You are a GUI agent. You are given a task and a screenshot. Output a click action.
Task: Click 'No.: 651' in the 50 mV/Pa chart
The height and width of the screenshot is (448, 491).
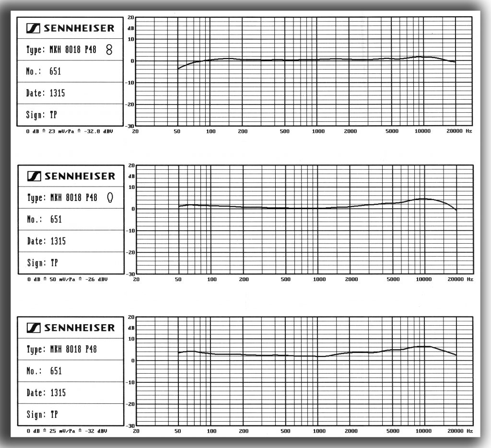[45, 219]
